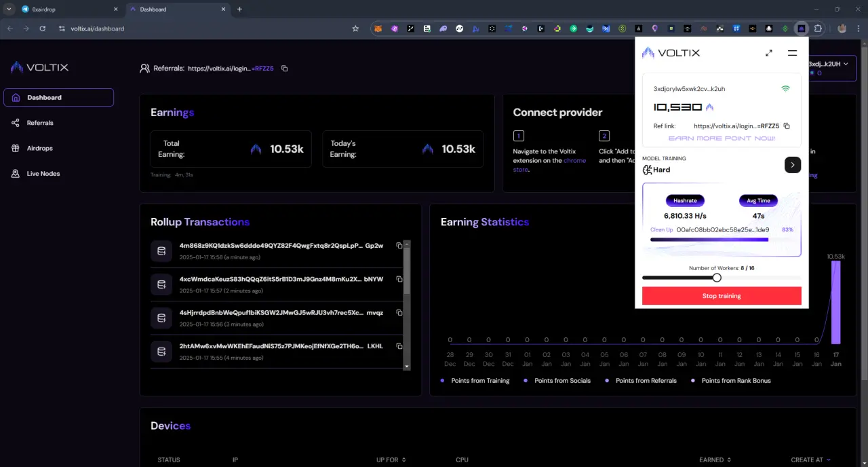The height and width of the screenshot is (467, 868).
Task: Click the Avg Time pill label
Action: tap(758, 201)
